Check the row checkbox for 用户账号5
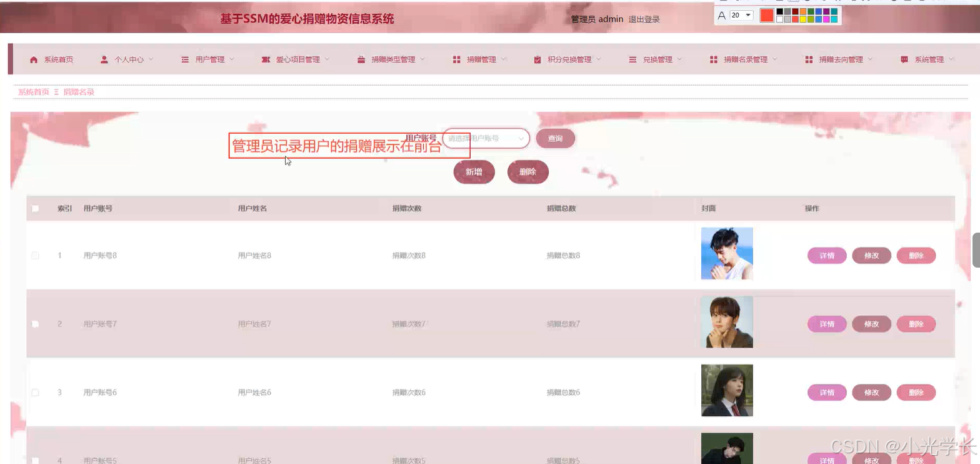Image resolution: width=980 pixels, height=464 pixels. [35, 460]
